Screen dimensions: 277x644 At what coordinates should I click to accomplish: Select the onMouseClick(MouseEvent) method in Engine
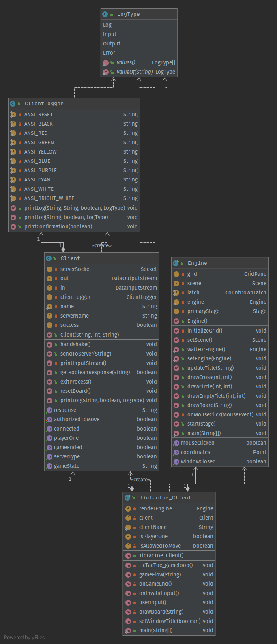tap(220, 415)
